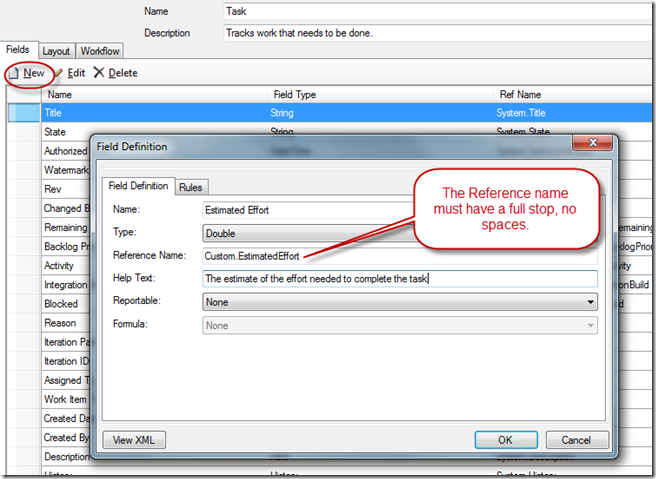The image size is (656, 479).
Task: Select the Title row in fields list
Action: click(330, 113)
